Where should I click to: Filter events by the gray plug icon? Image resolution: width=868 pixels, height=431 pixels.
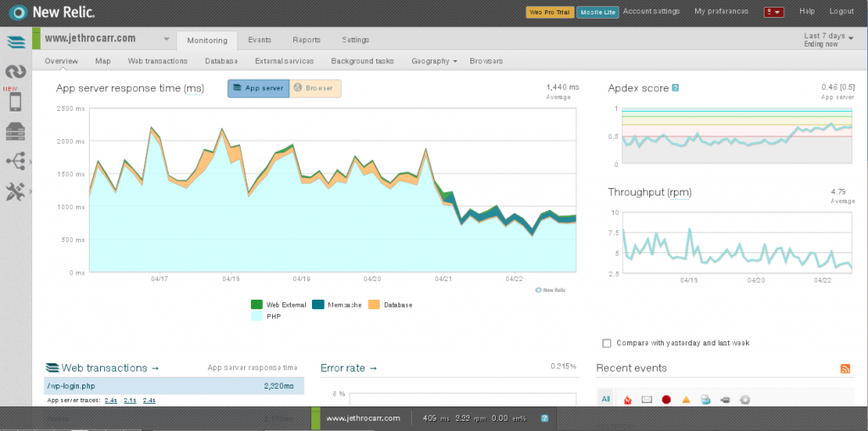(x=726, y=400)
